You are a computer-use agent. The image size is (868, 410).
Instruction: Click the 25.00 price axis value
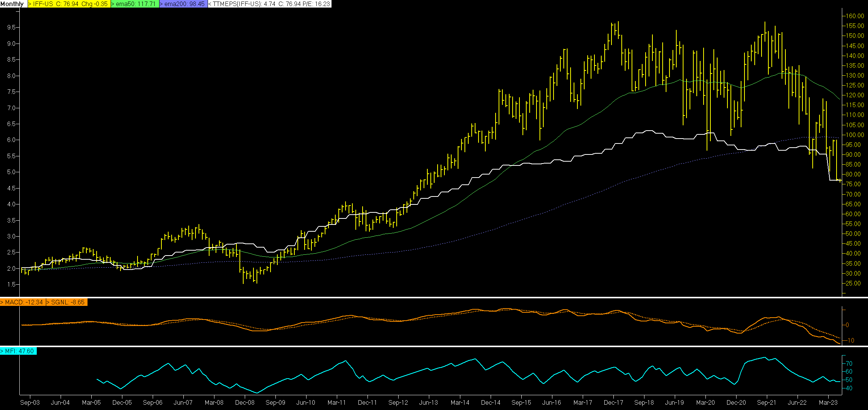(854, 283)
